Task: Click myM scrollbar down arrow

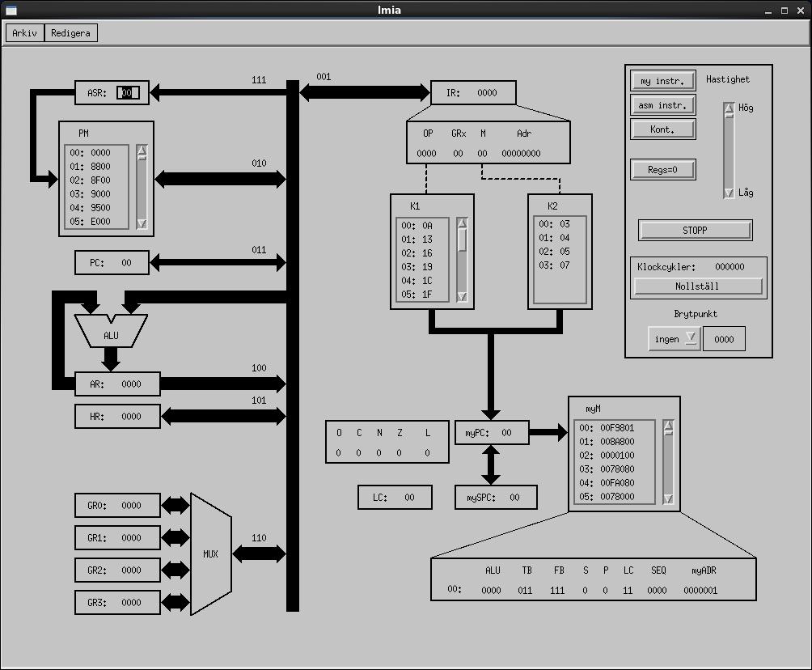Action: [668, 498]
